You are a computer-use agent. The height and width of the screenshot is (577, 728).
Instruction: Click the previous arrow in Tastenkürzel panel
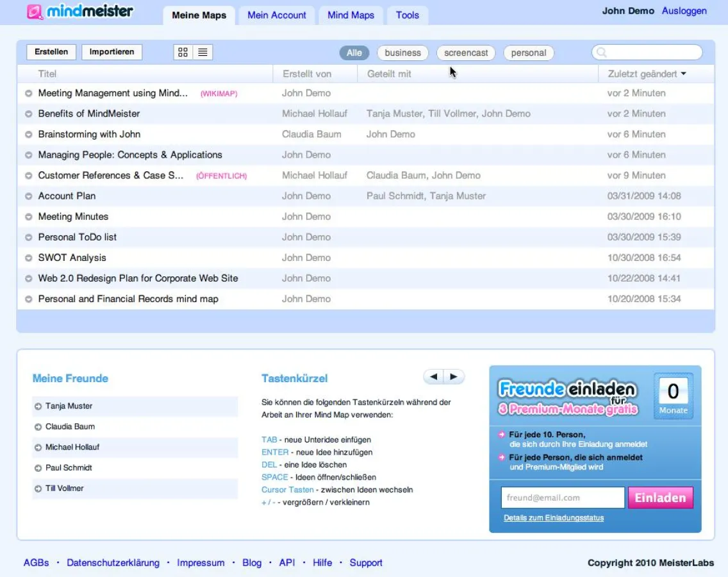coord(433,376)
